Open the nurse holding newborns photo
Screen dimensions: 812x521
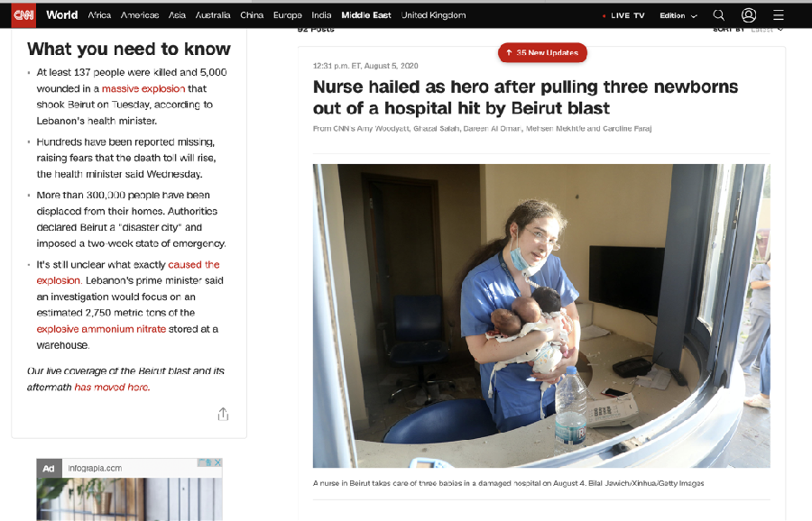541,316
